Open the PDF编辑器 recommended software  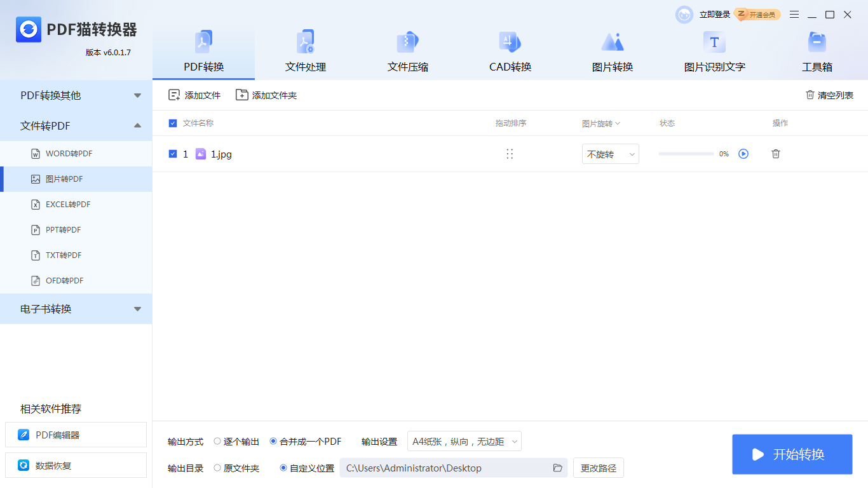(x=76, y=435)
